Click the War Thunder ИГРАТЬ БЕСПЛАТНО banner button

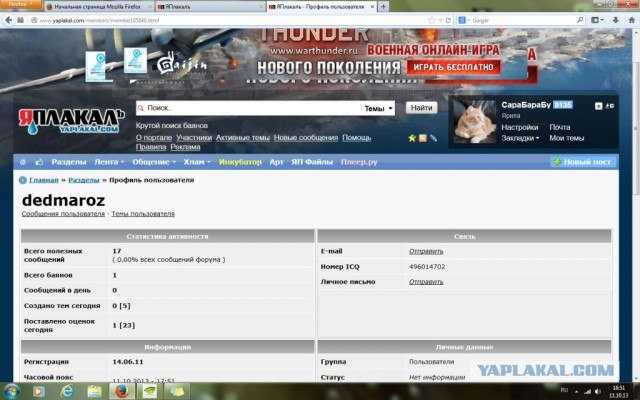[x=453, y=67]
